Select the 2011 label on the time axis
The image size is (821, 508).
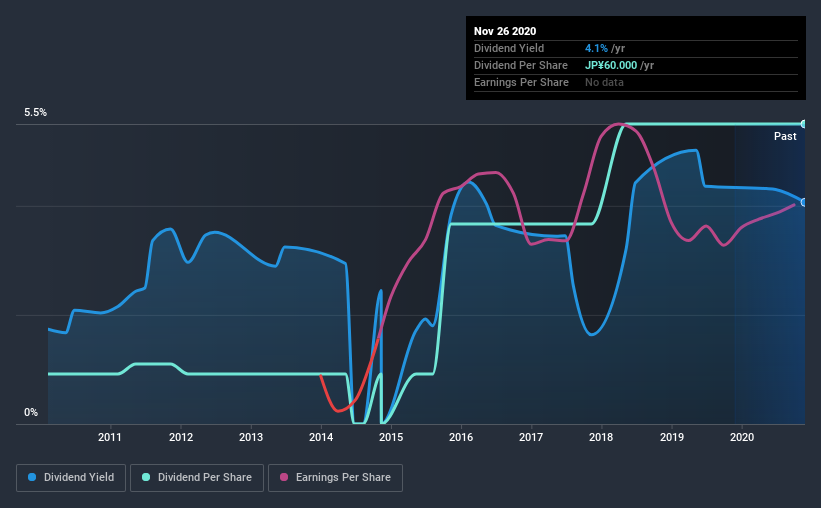pos(110,437)
